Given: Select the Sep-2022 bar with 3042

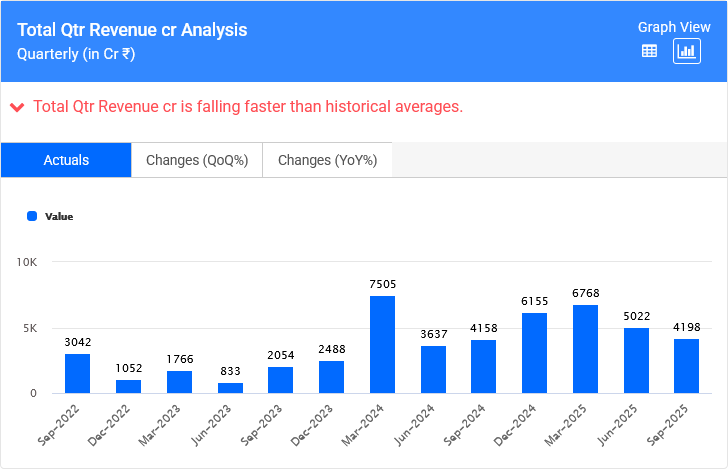Looking at the screenshot, I should pyautogui.click(x=77, y=374).
